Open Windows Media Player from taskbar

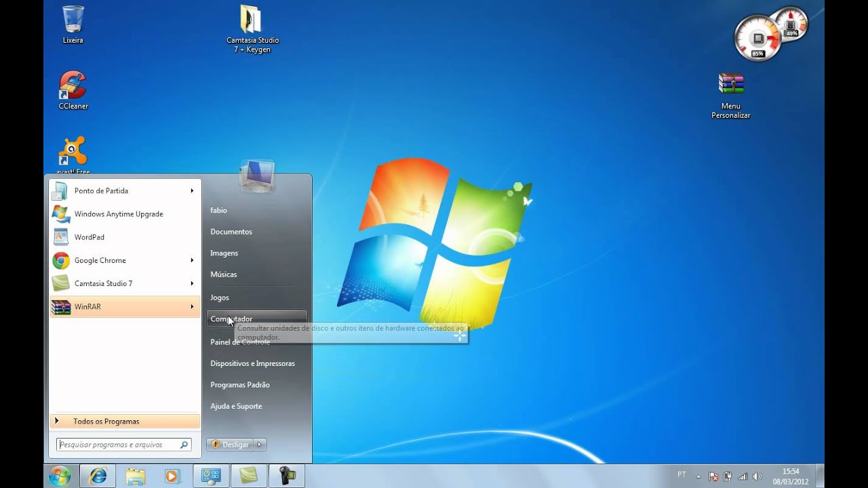[x=172, y=476]
